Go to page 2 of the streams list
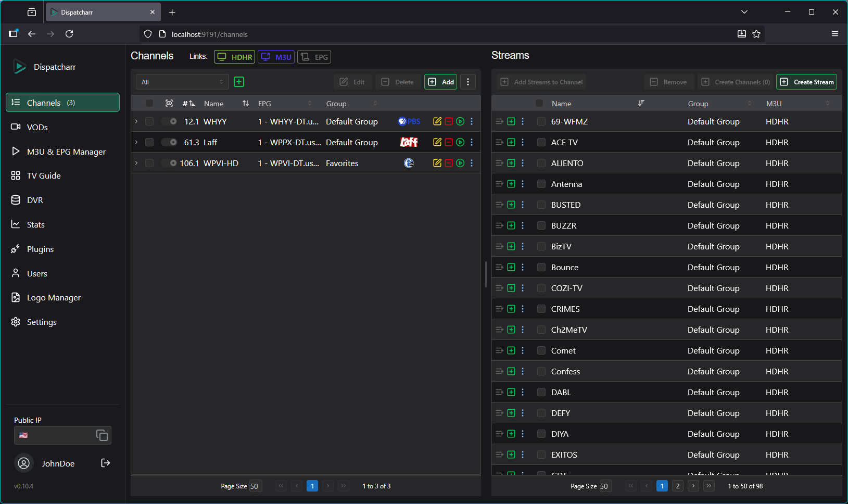Viewport: 848px width, 504px height. coord(677,486)
